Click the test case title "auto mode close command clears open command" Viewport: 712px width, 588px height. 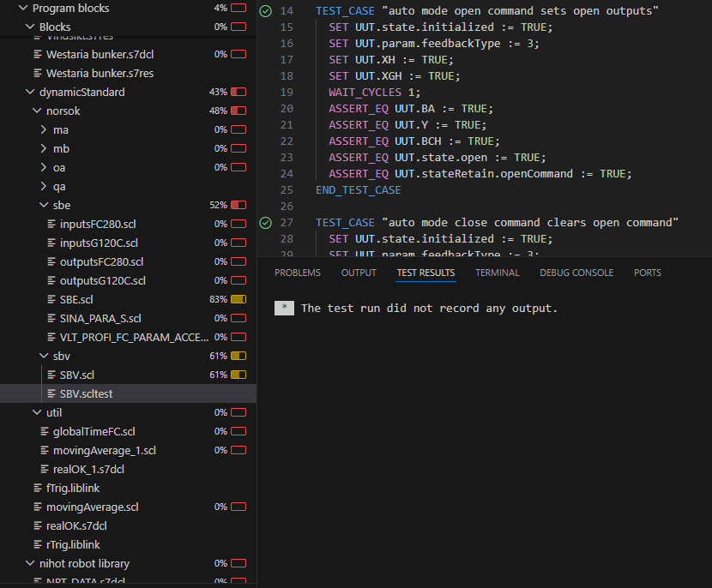pos(530,223)
